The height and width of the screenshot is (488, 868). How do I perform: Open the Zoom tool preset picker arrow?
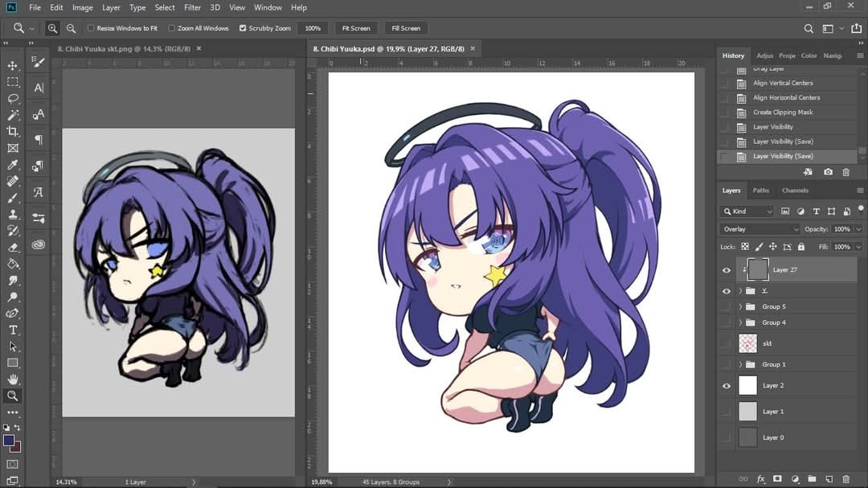point(32,29)
